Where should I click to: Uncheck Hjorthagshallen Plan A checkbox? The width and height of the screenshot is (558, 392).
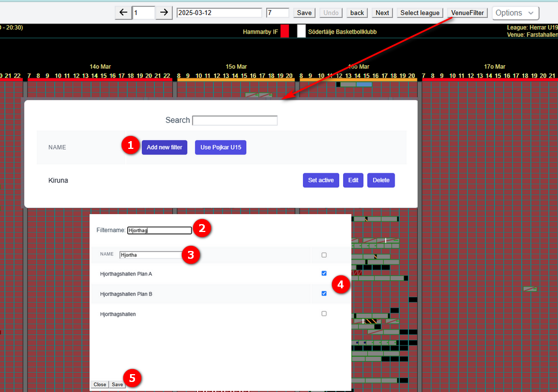324,274
